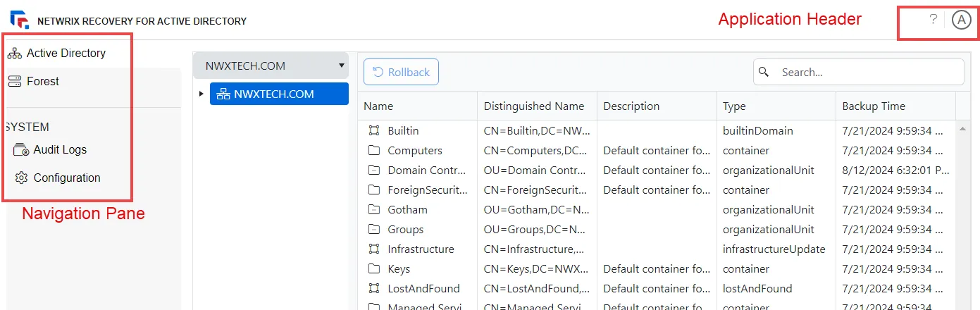
Task: Click the ForeignSecurity row folder icon
Action: [x=374, y=190]
